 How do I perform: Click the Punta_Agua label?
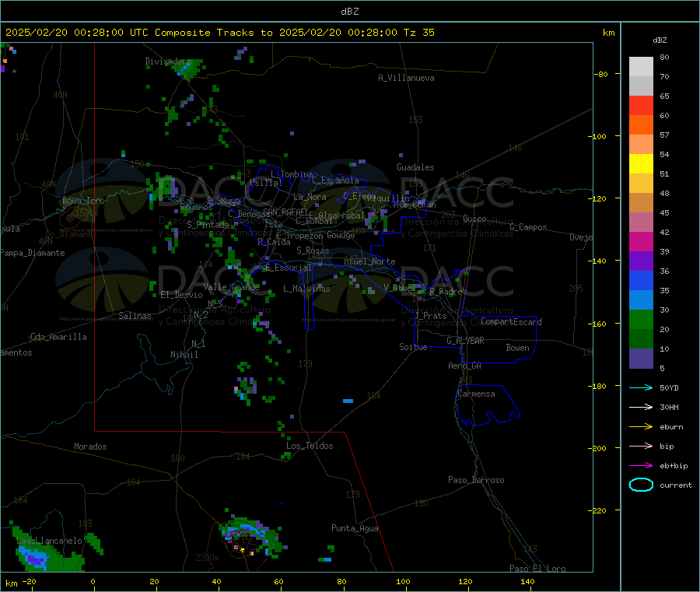point(355,528)
